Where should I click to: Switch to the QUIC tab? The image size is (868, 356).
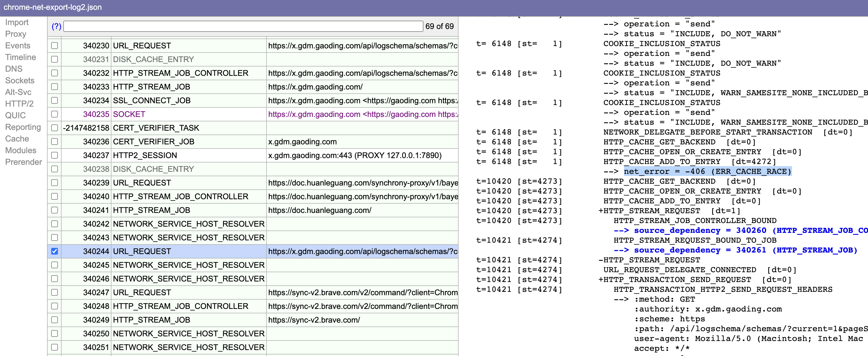coord(15,115)
